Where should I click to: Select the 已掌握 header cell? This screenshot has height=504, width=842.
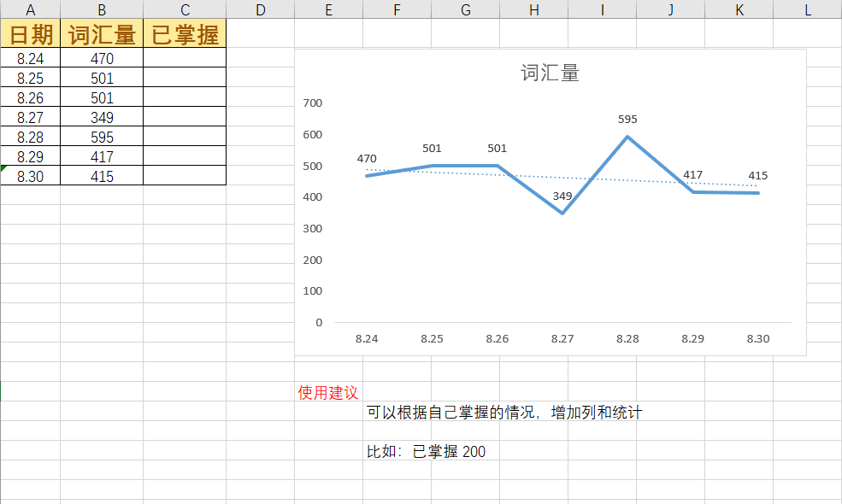point(185,34)
